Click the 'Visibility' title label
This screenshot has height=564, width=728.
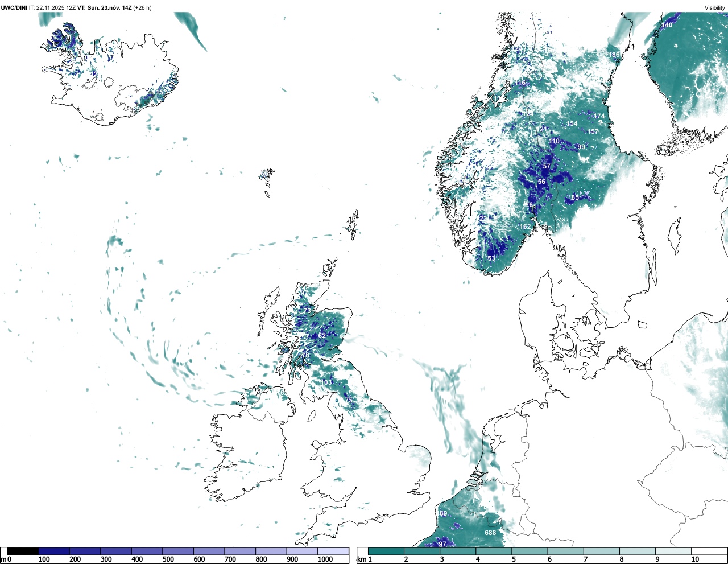coord(715,8)
